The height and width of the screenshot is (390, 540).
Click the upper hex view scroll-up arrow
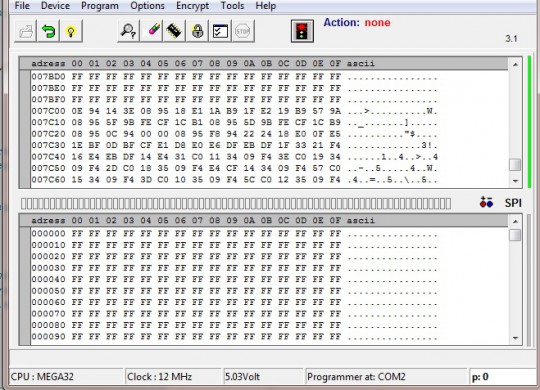coord(515,65)
